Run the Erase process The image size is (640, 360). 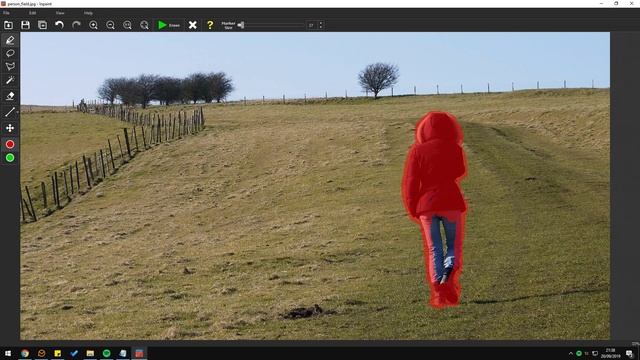169,25
